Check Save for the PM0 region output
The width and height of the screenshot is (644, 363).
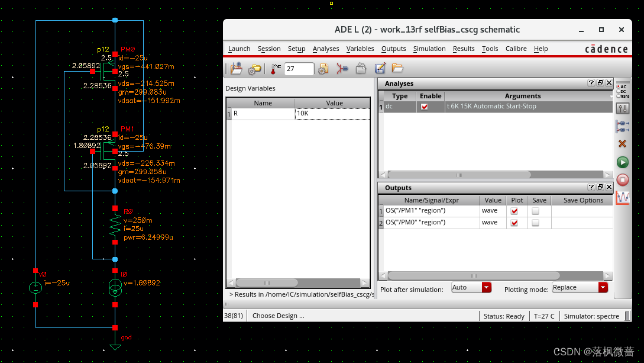(536, 223)
